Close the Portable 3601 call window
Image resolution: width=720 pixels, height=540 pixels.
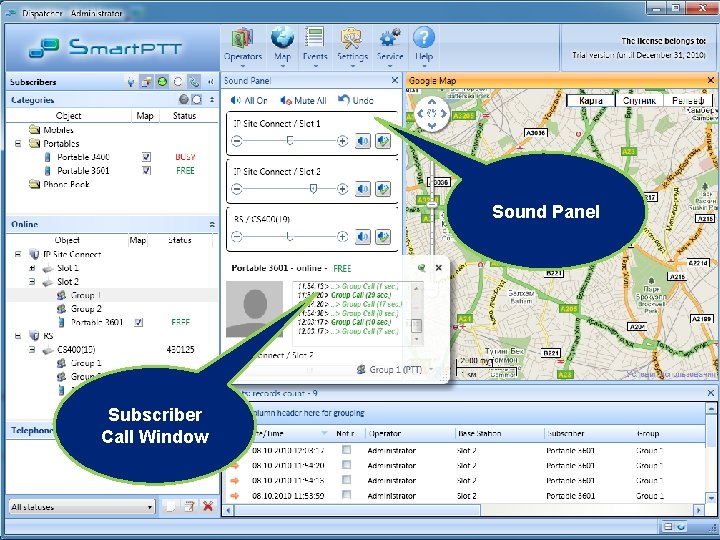439,267
